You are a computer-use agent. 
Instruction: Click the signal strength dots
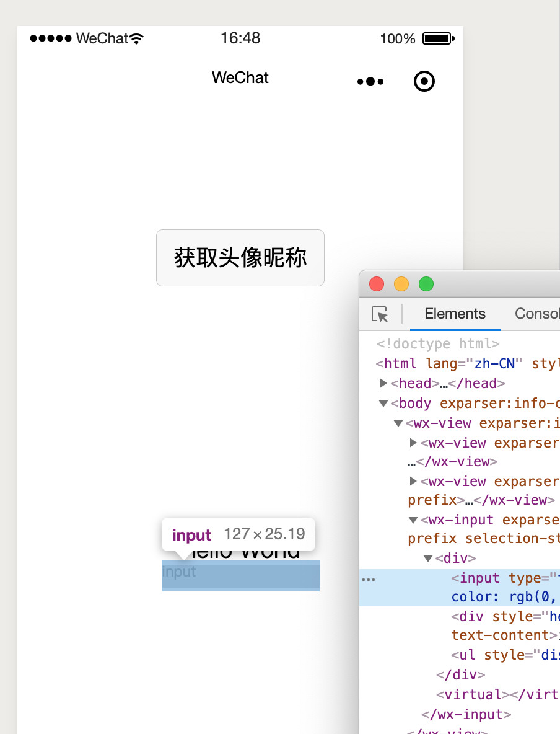point(51,38)
